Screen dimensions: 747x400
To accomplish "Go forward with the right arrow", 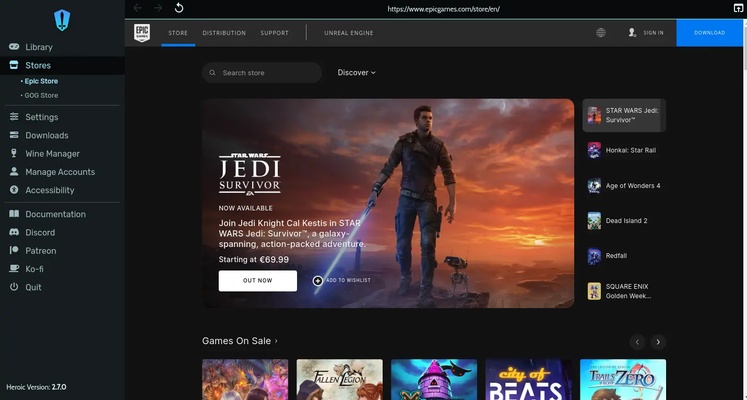I will tap(158, 8).
